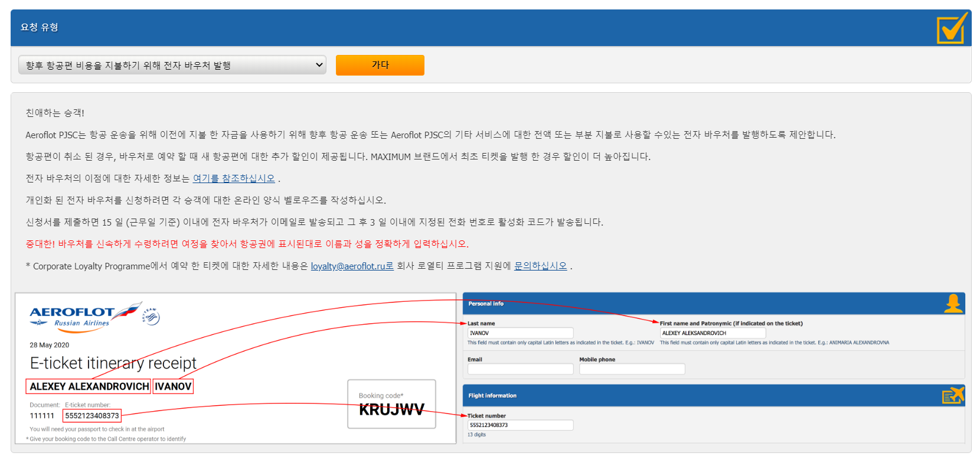Screen dimensions: 980x456
Task: Click the 13 digits hint text
Action: tap(476, 435)
